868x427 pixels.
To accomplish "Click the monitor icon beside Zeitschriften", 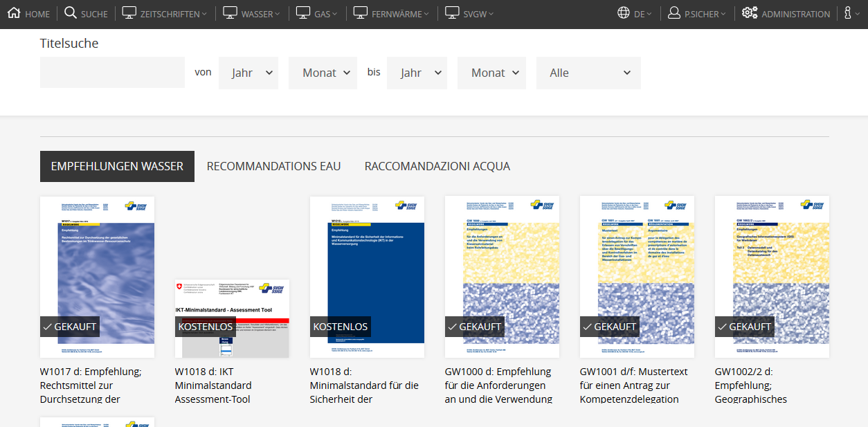I will pos(129,13).
